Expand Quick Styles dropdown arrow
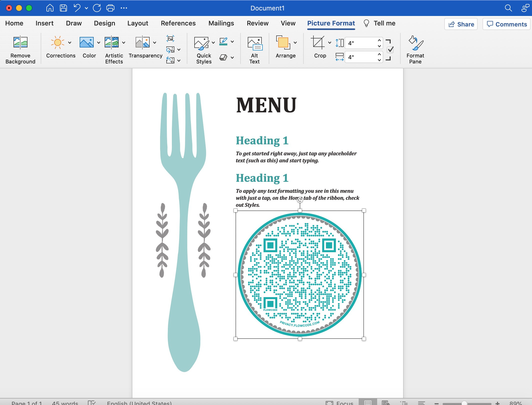The width and height of the screenshot is (532, 405). pos(213,42)
